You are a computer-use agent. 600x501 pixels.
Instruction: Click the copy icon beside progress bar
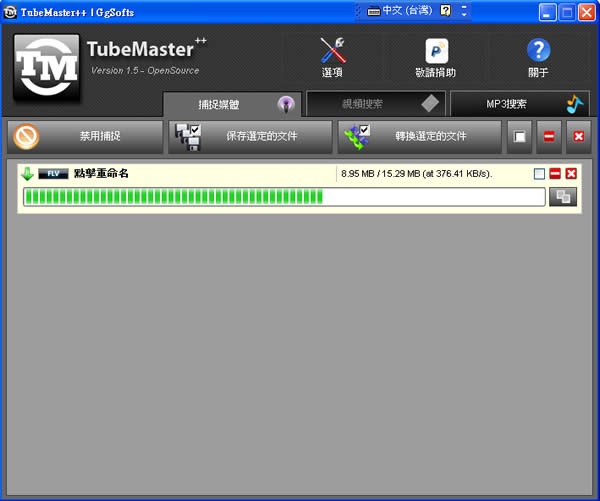coord(563,197)
